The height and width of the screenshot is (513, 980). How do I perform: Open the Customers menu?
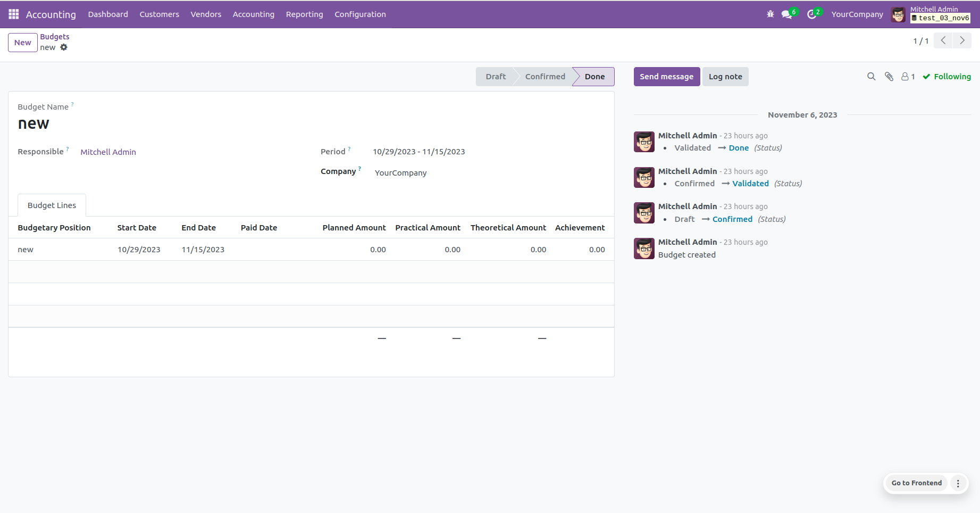pos(159,14)
